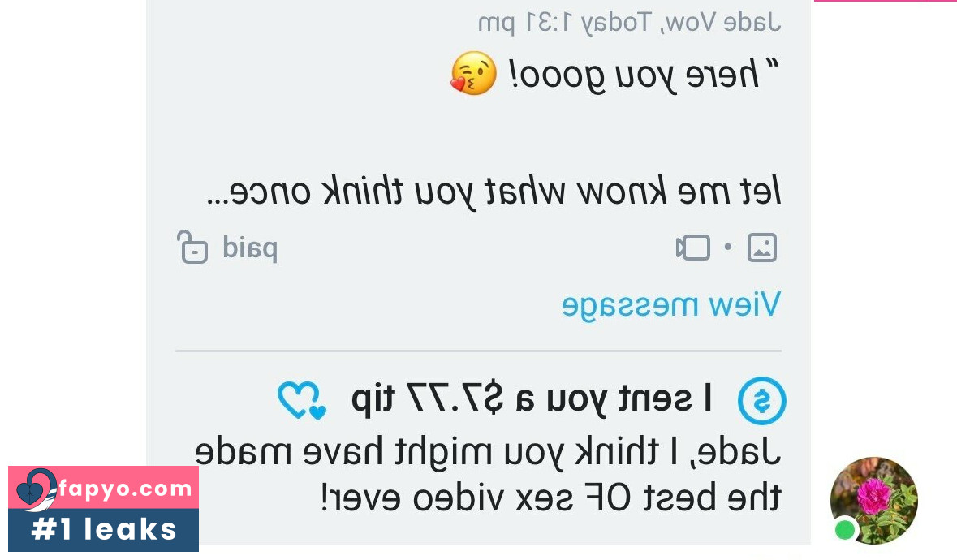The width and height of the screenshot is (957, 560).
Task: Click the paid lock icon
Action: [x=192, y=247]
